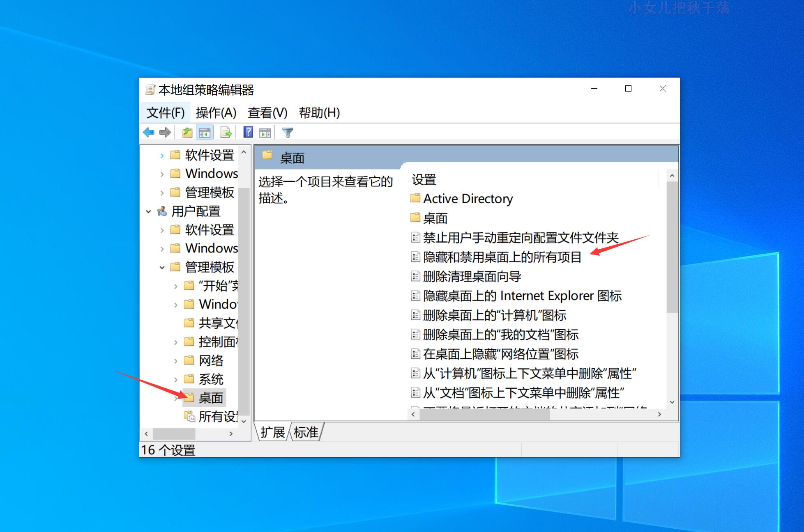Toggle the Show/Hide action pane icon

coord(265,132)
